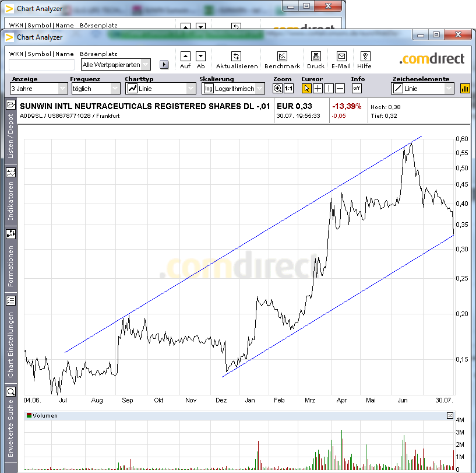
Task: Open the Benchmark comparison tool
Action: (x=282, y=57)
